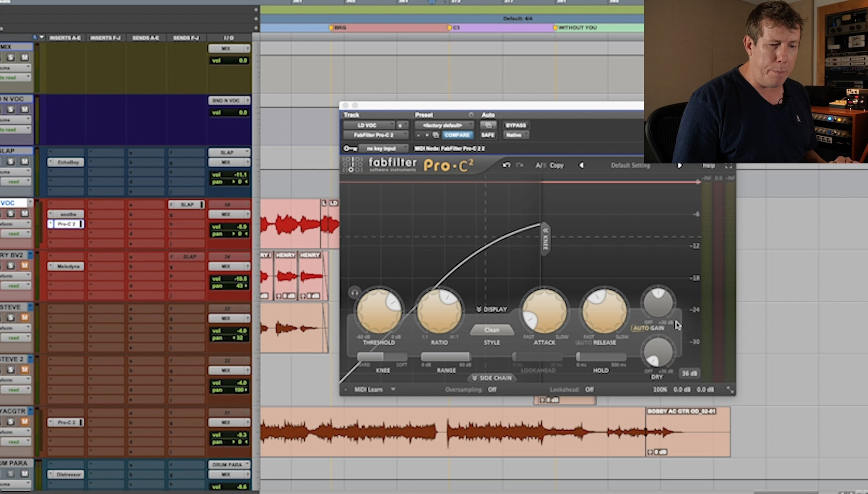Click the Auto Gain level knob
The height and width of the screenshot is (494, 868).
658,302
